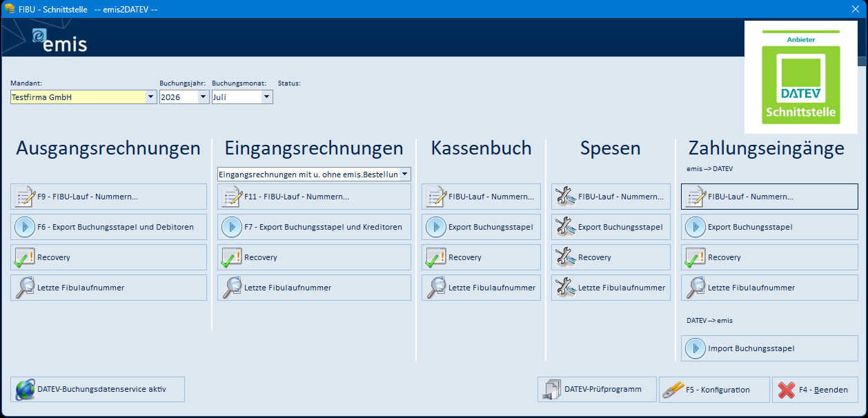Close the FIBU - Schnittstelle window
This screenshot has width=868, height=418.
(855, 8)
